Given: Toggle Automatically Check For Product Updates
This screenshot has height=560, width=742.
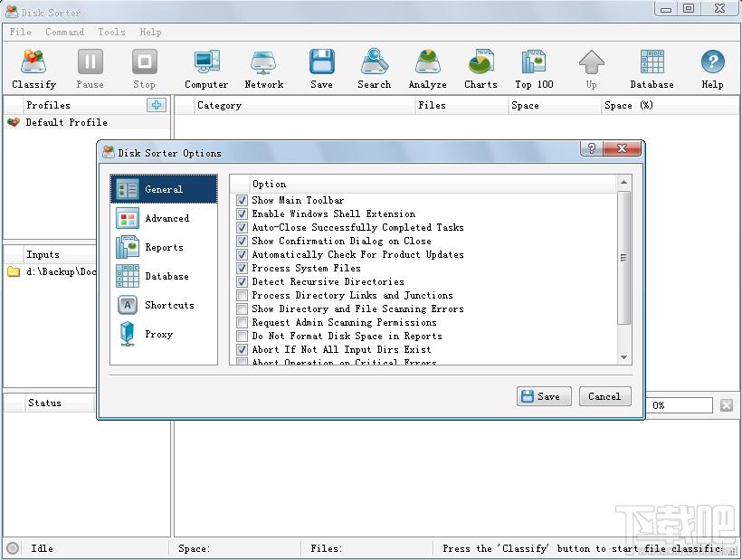Looking at the screenshot, I should pyautogui.click(x=242, y=254).
